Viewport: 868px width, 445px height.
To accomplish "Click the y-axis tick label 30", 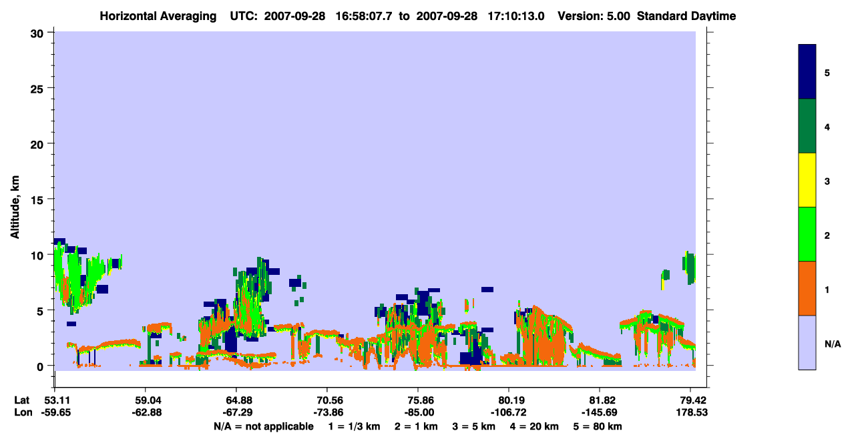I will [39, 33].
